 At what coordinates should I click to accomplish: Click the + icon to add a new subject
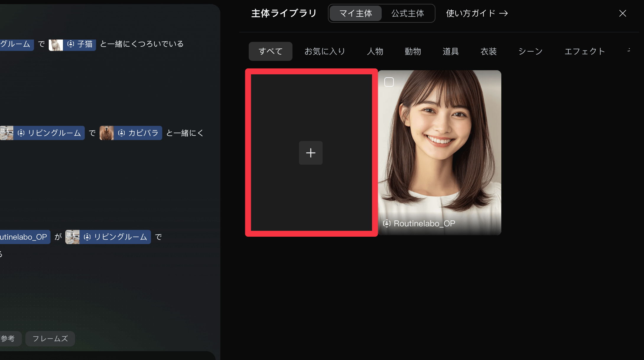click(x=311, y=153)
